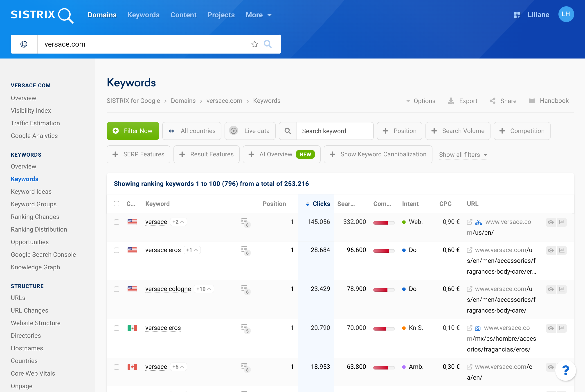This screenshot has width=585, height=392.
Task: Click competition bar for US versace row
Action: click(x=384, y=223)
